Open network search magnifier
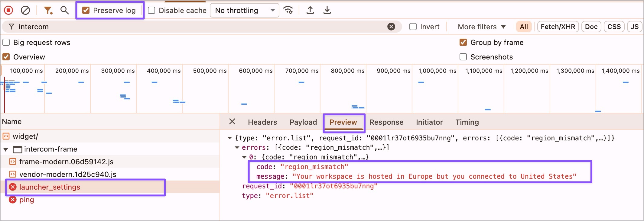This screenshot has width=644, height=221. [64, 11]
